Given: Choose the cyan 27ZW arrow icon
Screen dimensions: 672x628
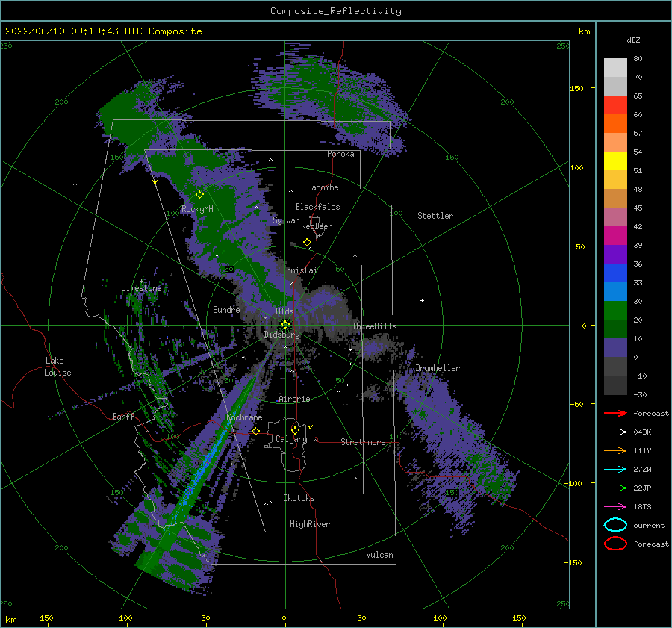Looking at the screenshot, I should [615, 470].
